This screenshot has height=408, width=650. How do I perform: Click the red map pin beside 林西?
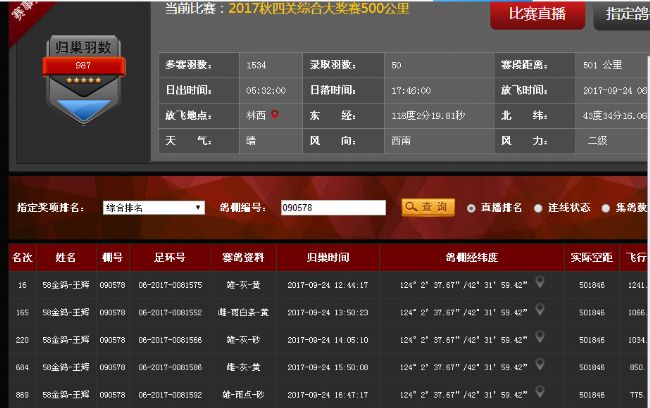click(275, 115)
